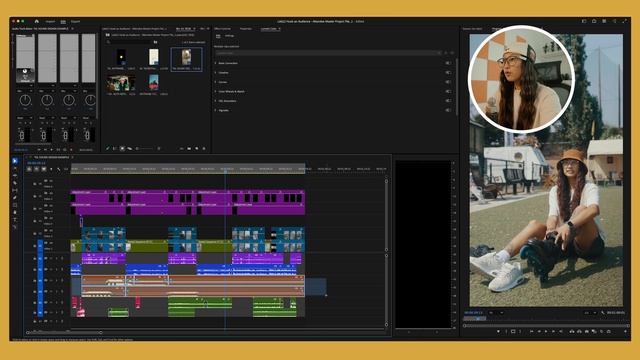Switch Project panel to icon view
Image resolution: width=640 pixels, height=360 pixels.
122,149
